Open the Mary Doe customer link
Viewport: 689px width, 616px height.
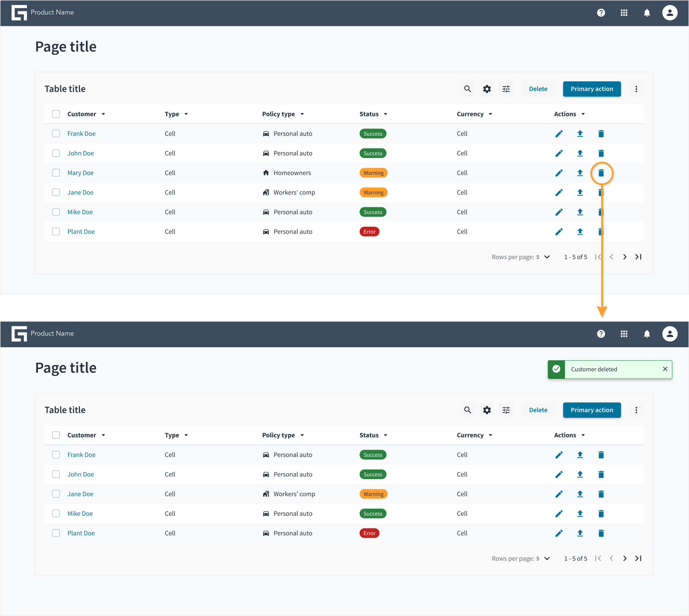(x=81, y=173)
